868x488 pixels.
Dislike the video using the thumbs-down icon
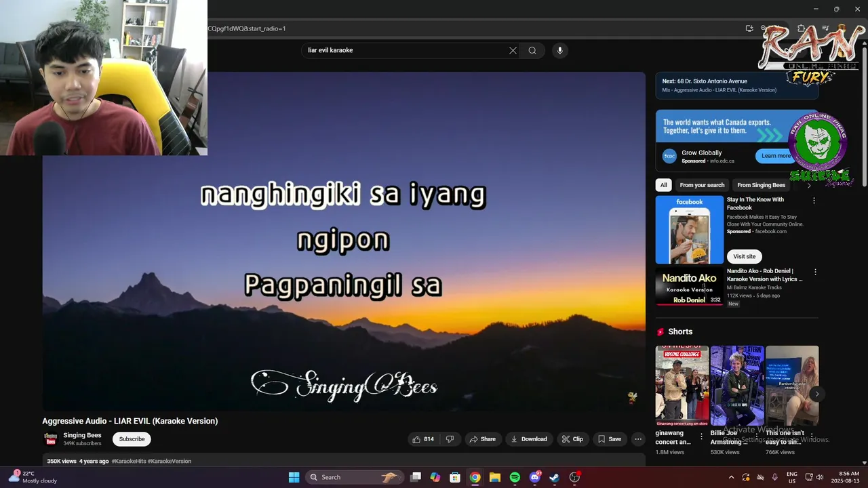tap(450, 439)
